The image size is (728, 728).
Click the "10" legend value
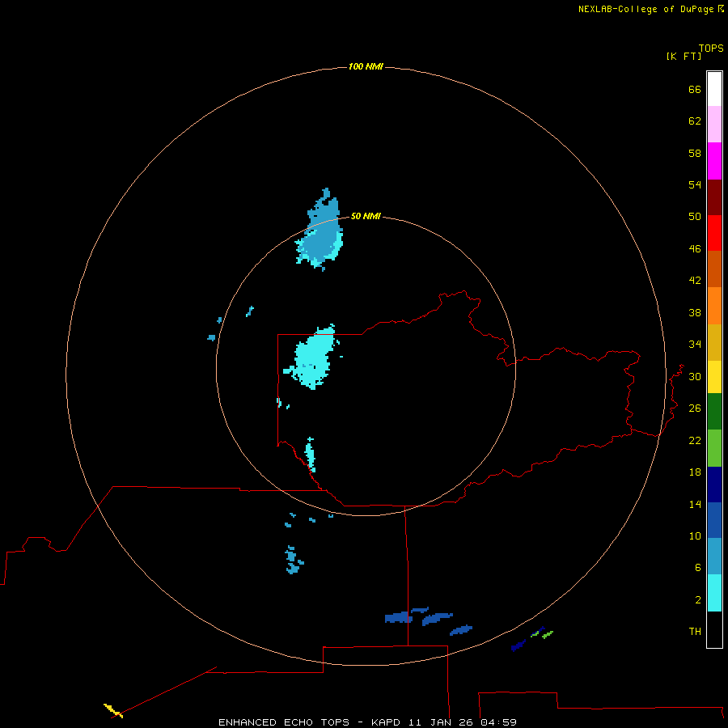[x=695, y=536]
